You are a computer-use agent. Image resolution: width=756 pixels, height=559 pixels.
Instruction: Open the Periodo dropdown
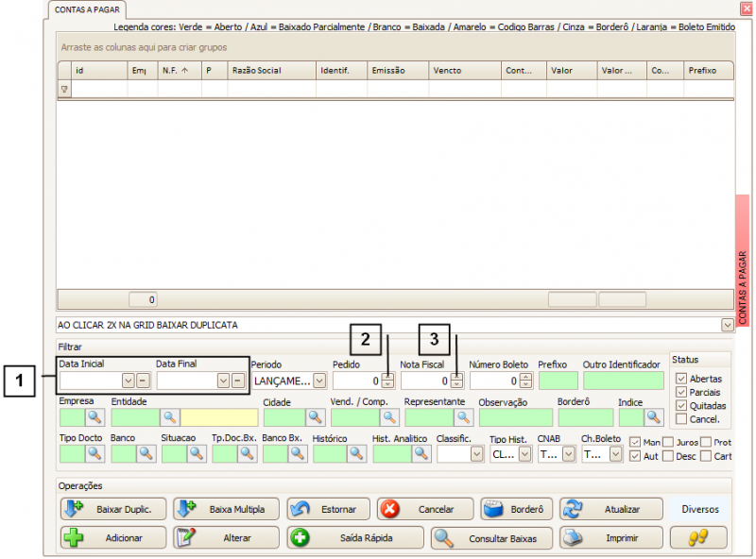pos(321,381)
